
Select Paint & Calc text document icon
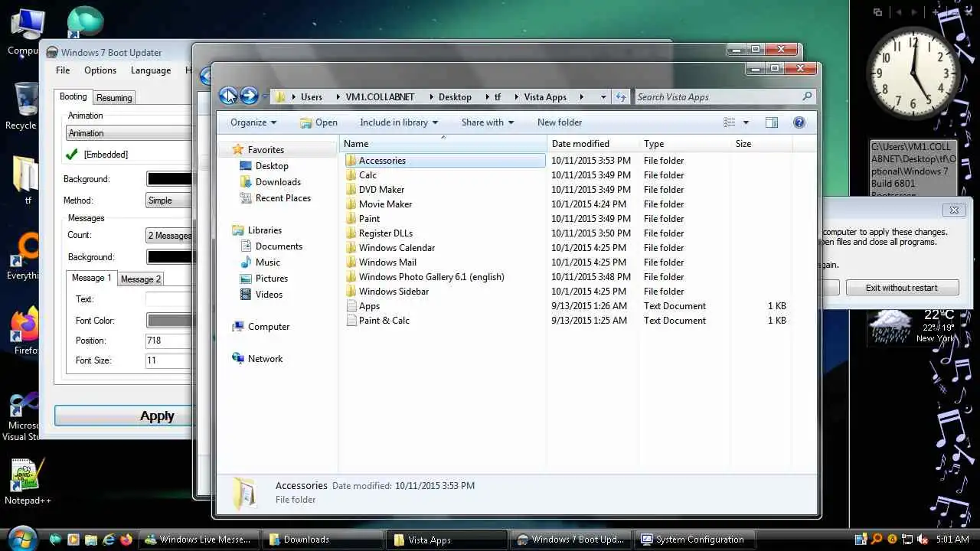coord(351,320)
